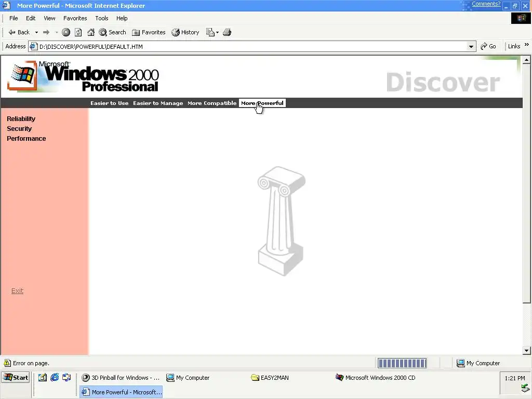Click the loading progress bar in status bar
The image size is (532, 399).
coord(402,363)
